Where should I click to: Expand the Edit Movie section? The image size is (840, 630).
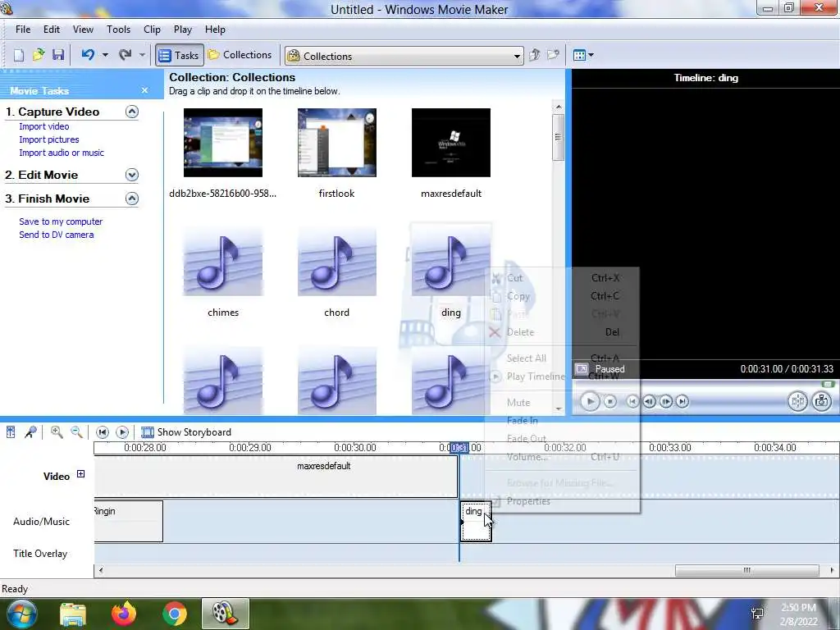tap(132, 175)
